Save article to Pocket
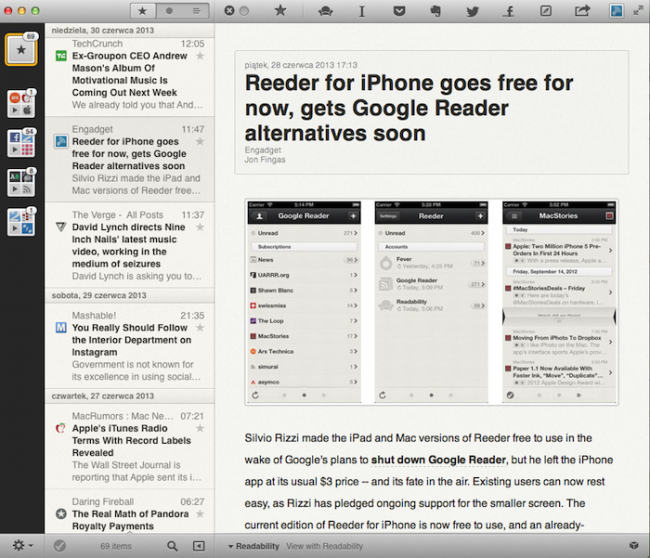The image size is (650, 558). [x=399, y=11]
